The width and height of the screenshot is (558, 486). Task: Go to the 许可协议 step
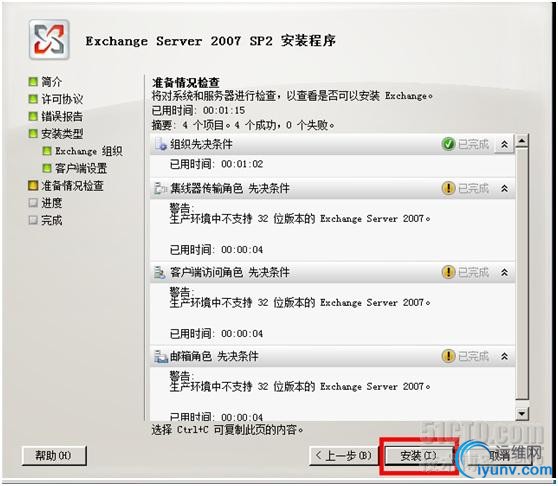tap(62, 99)
